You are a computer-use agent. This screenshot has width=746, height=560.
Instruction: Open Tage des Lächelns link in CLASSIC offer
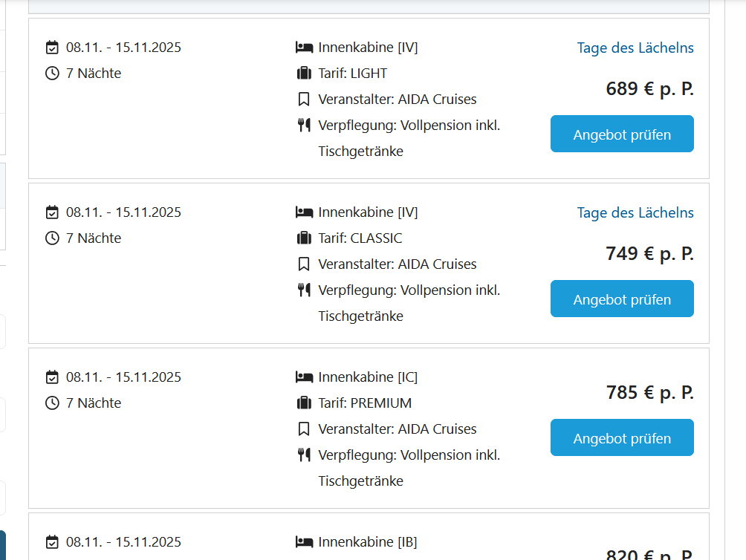pyautogui.click(x=635, y=213)
